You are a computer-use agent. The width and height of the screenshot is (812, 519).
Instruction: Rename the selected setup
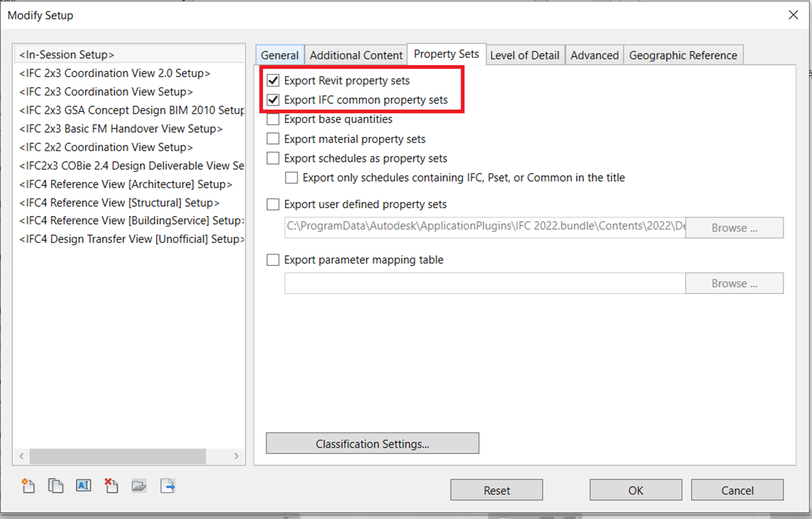(83, 485)
